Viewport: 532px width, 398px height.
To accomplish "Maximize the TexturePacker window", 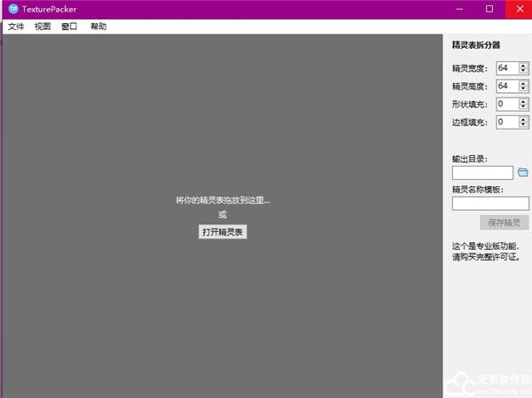I will 489,9.
